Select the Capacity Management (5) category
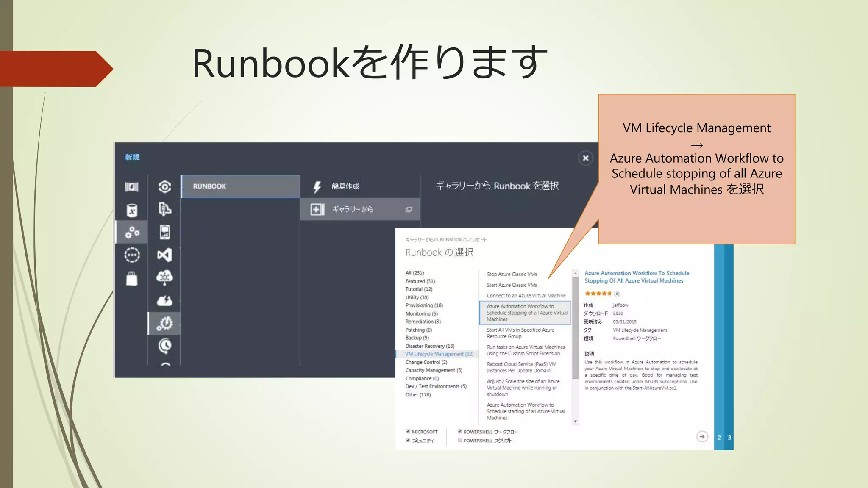 (x=434, y=370)
